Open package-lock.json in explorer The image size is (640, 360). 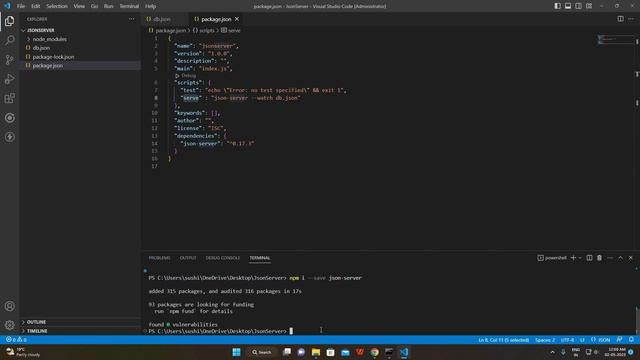click(80, 57)
